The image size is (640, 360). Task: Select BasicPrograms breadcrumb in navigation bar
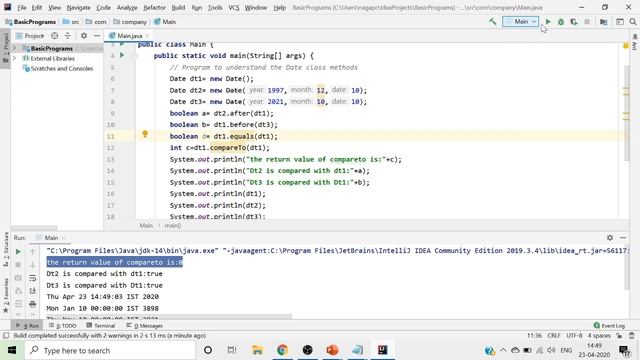pos(31,22)
